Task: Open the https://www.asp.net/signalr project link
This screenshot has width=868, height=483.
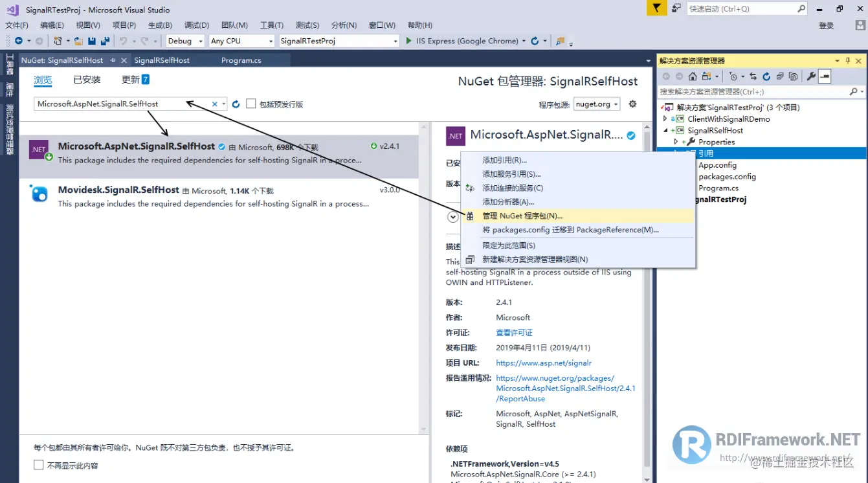Action: tap(544, 363)
